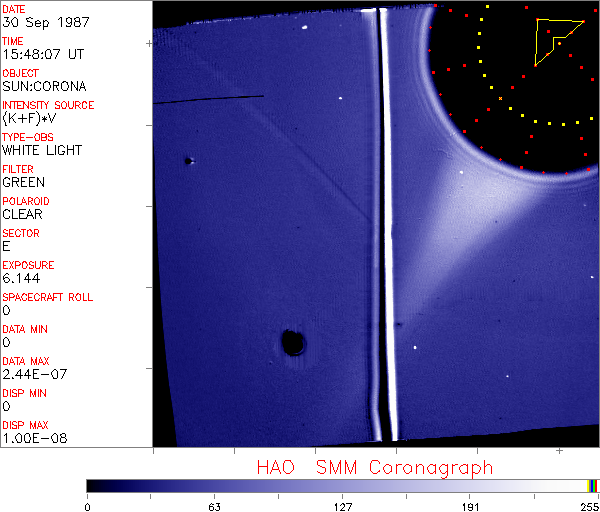Click the DISP MAX label

pyautogui.click(x=25, y=425)
